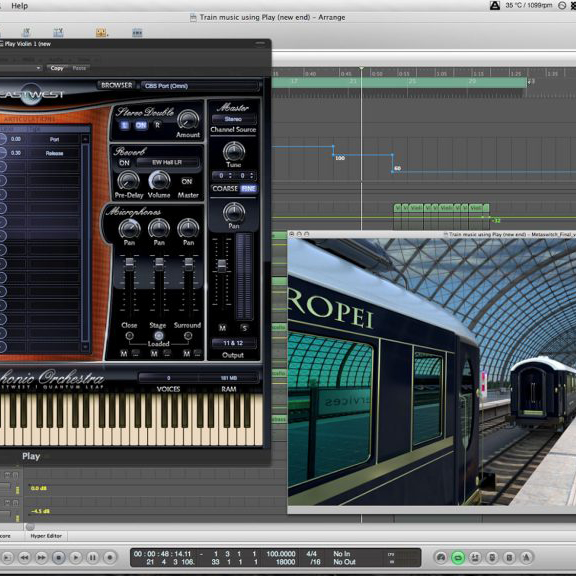
Task: Toggle Stereo Double ON button
Action: 141,125
